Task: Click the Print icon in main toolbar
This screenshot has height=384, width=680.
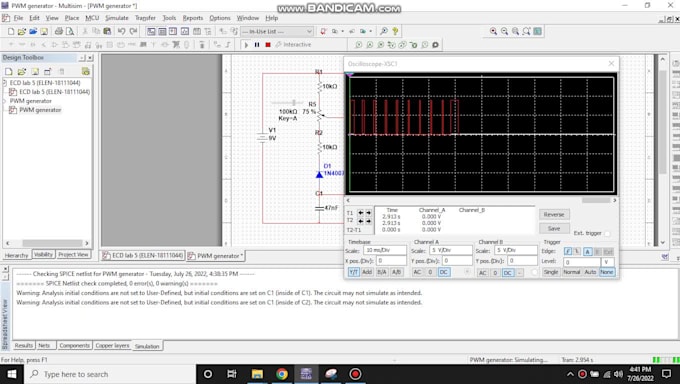Action: [x=59, y=31]
